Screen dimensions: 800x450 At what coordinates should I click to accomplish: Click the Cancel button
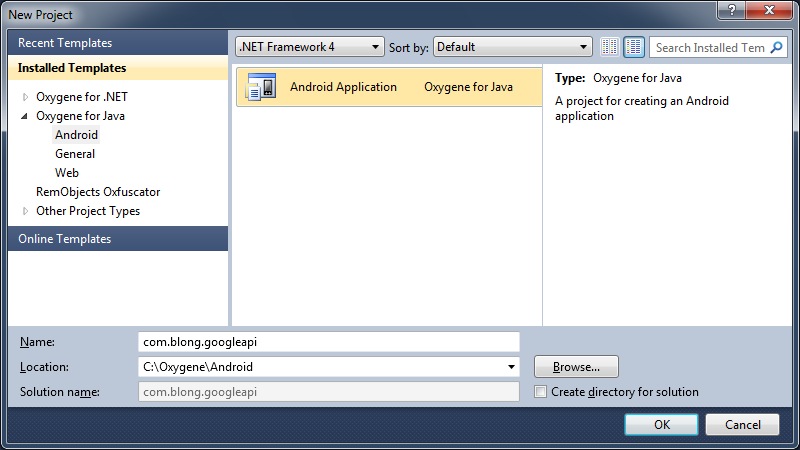(742, 424)
